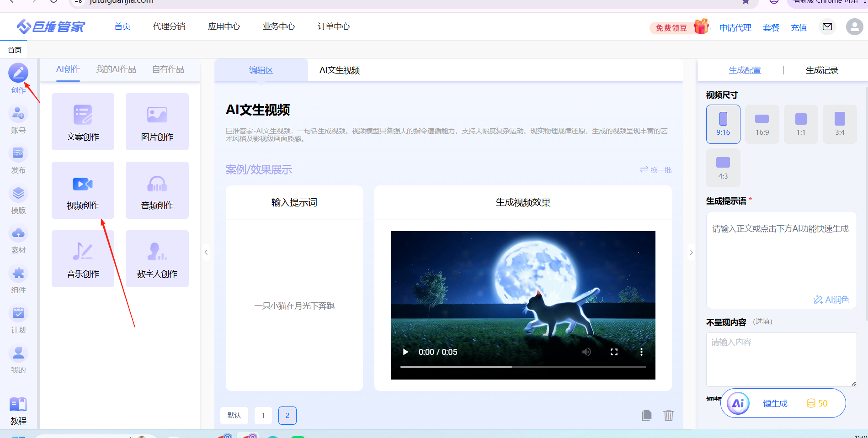Image resolution: width=868 pixels, height=438 pixels.
Task: Select the 首页 page tab
Action: (15, 50)
